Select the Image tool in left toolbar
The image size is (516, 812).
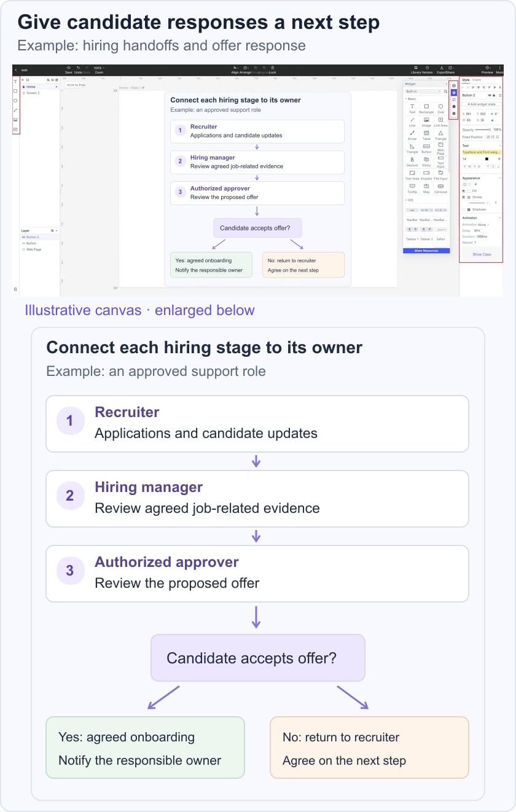tap(15, 120)
